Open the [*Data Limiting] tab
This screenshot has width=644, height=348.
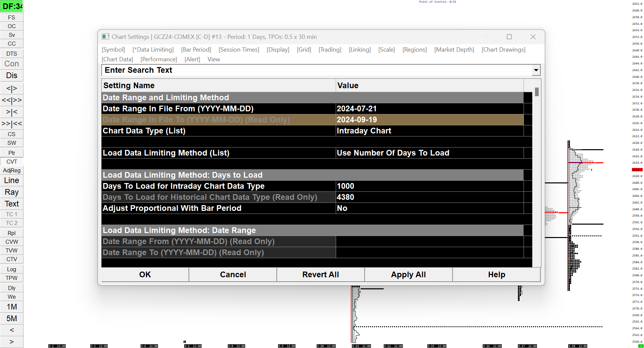pos(153,50)
